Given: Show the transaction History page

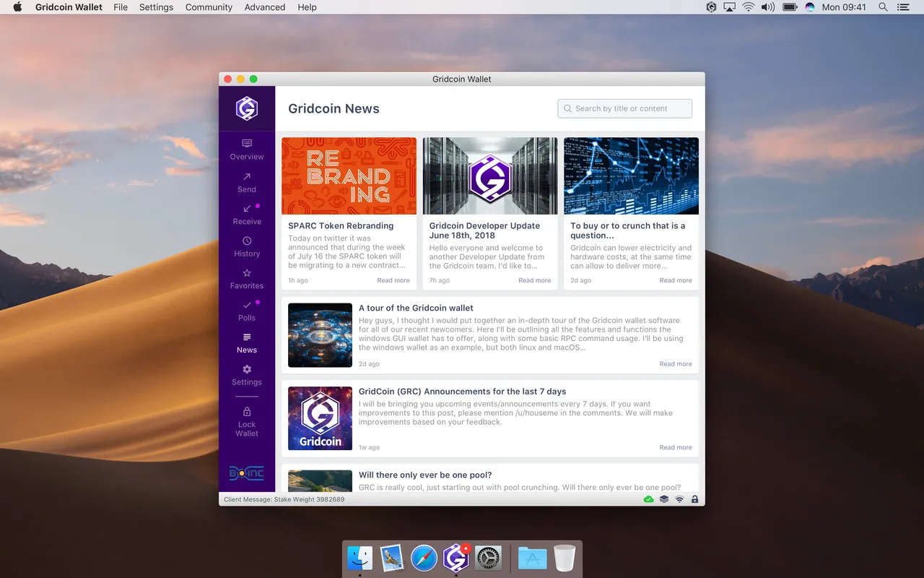Looking at the screenshot, I should click(x=247, y=246).
